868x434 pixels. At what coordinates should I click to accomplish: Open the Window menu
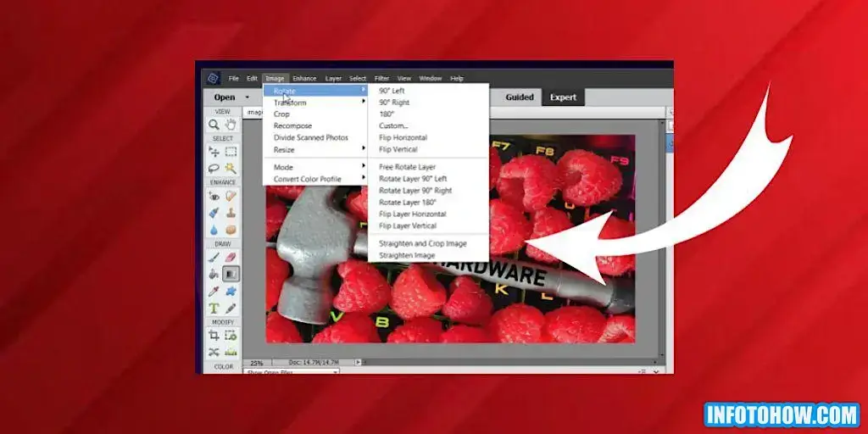click(430, 79)
